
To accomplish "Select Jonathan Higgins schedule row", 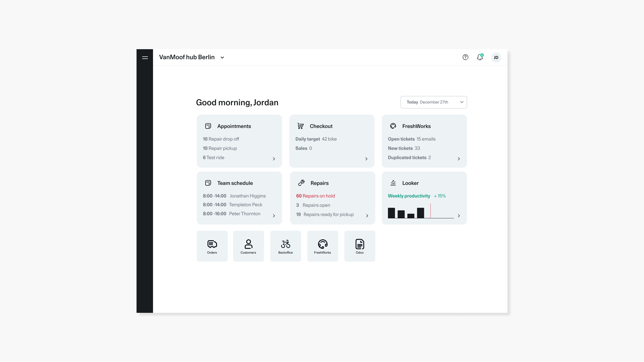I will click(234, 196).
